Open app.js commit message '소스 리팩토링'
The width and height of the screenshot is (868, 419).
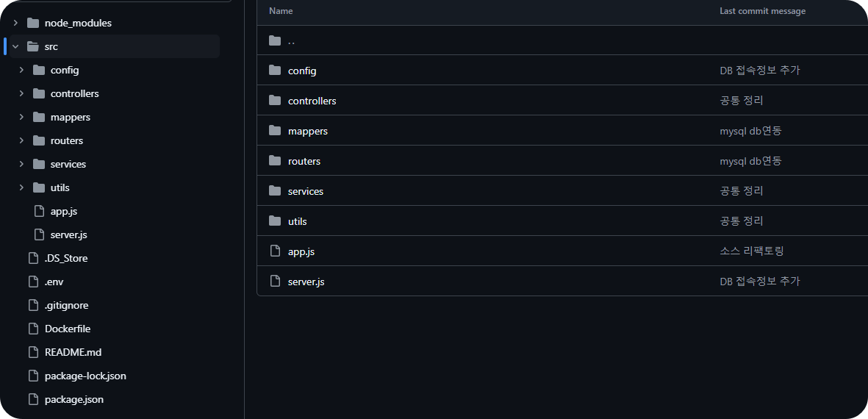pyautogui.click(x=752, y=251)
